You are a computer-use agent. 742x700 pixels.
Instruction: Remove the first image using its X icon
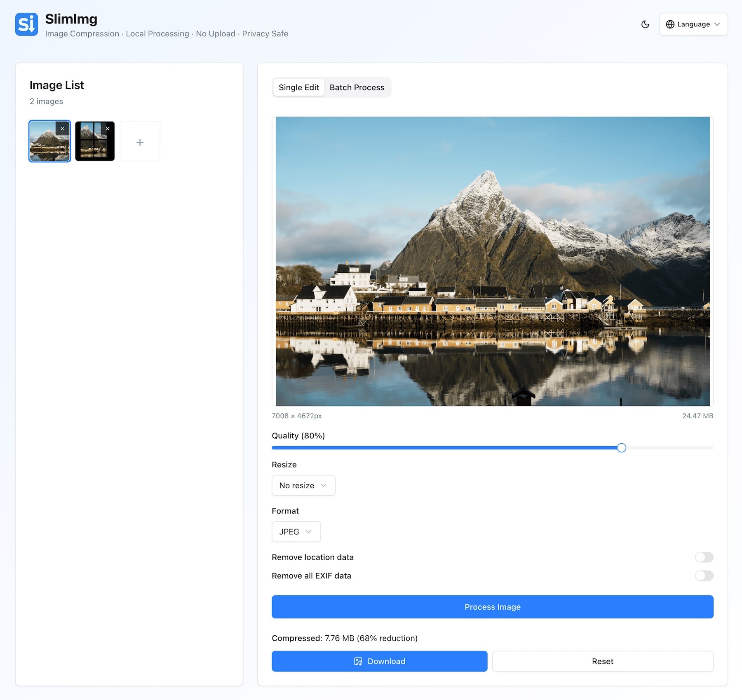pos(63,129)
